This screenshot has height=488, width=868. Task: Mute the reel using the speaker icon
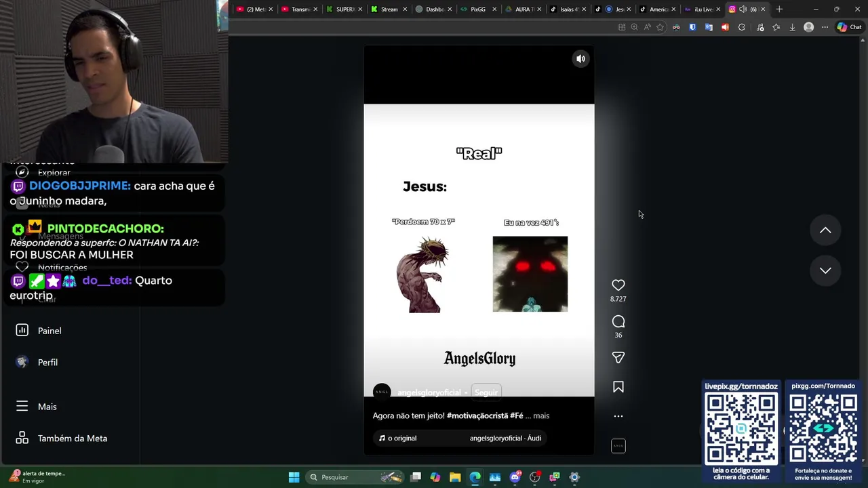pos(580,59)
